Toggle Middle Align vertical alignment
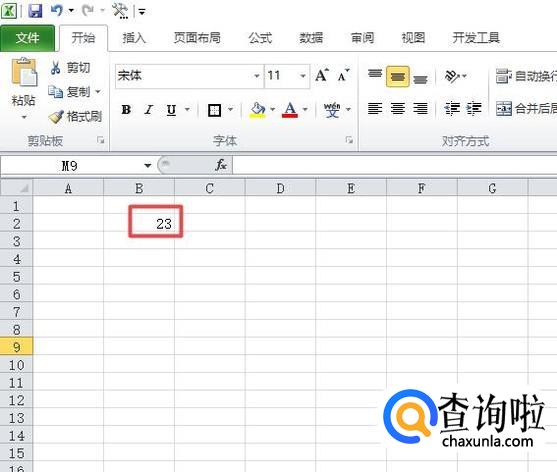This screenshot has width=557, height=472. pyautogui.click(x=398, y=76)
